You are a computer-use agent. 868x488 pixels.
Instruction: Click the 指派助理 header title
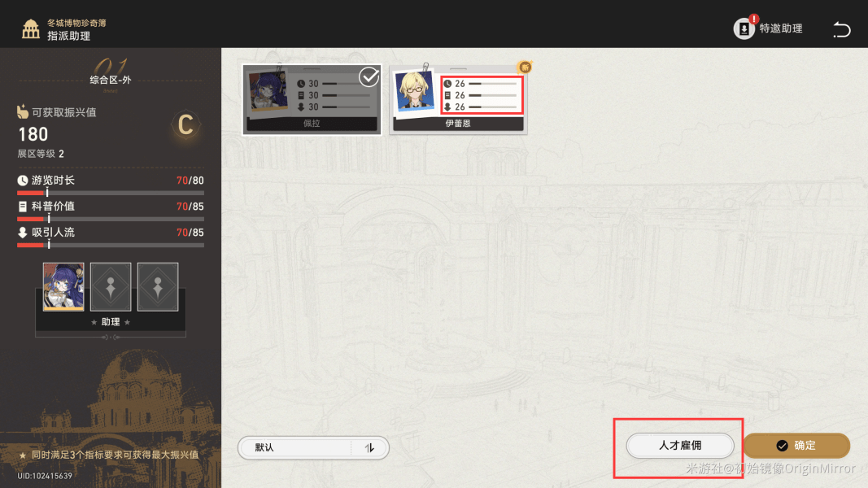[68, 36]
